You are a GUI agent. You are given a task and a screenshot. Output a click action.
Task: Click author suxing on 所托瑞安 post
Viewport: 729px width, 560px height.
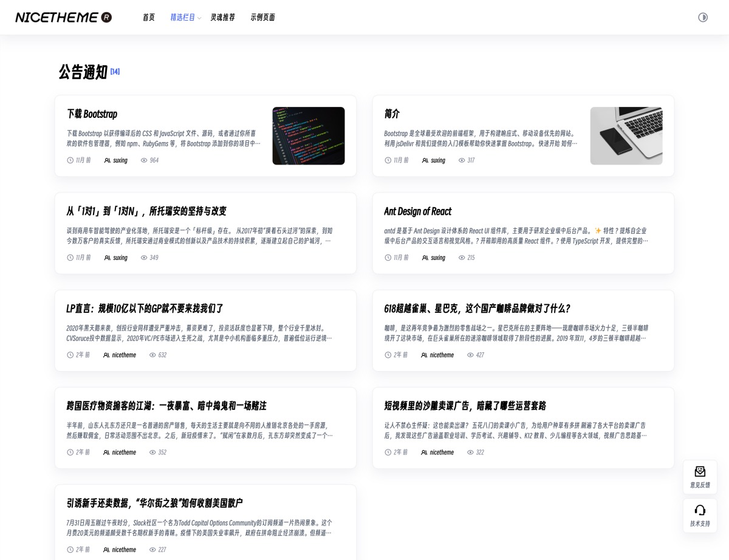pos(120,258)
